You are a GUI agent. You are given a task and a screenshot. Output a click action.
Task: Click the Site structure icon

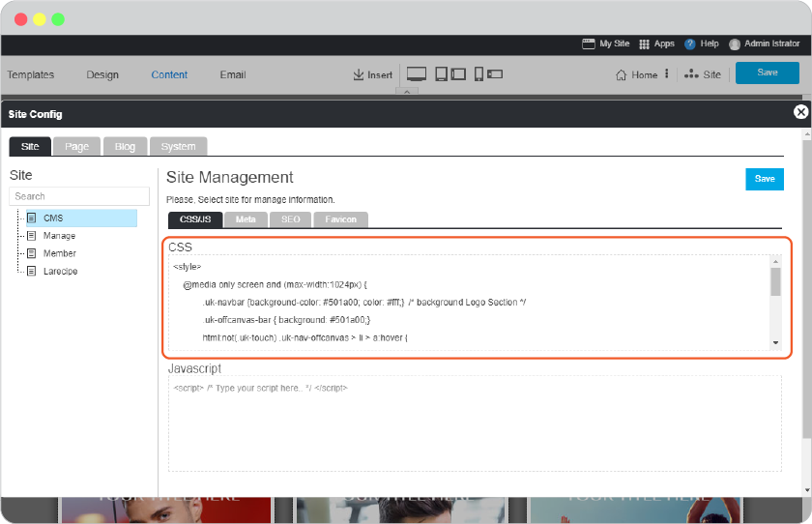pos(691,74)
